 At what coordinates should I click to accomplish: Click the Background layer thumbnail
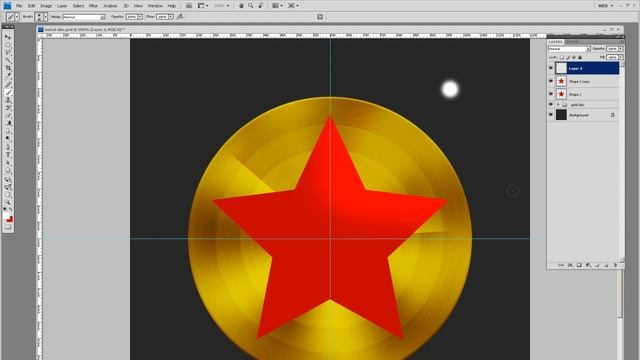(x=561, y=115)
